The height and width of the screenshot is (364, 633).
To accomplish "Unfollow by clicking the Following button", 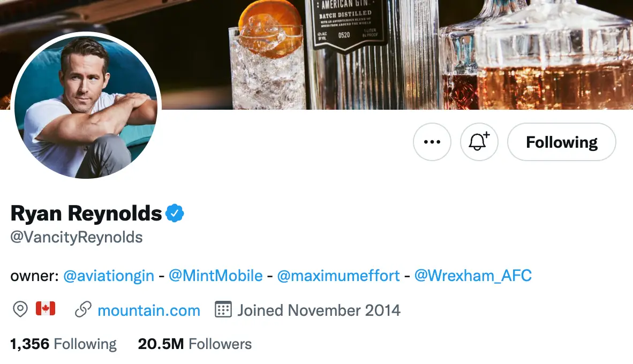I will click(x=561, y=142).
